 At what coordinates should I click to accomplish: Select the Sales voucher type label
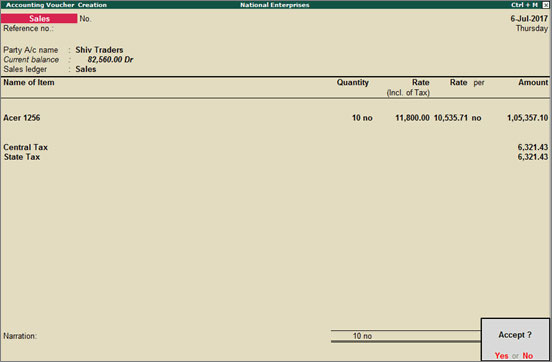coord(39,19)
